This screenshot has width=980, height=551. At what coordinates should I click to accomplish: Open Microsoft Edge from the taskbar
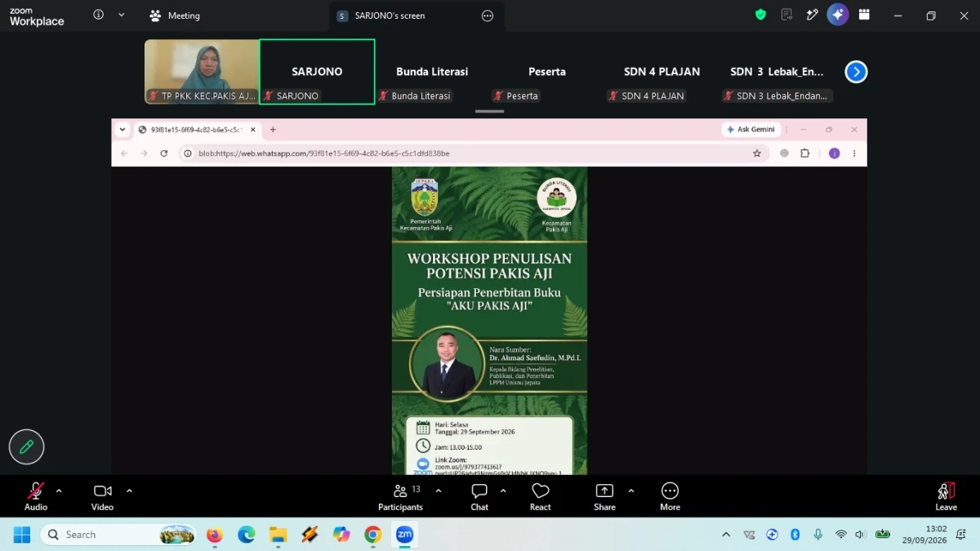point(247,535)
